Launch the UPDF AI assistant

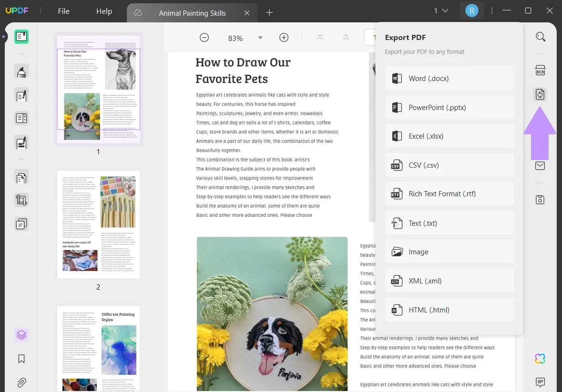click(x=540, y=358)
